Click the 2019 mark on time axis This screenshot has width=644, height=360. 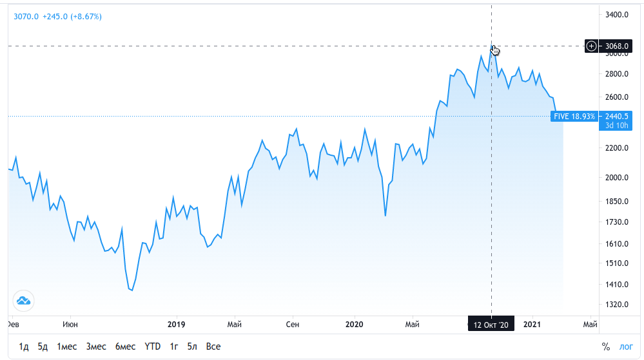pyautogui.click(x=176, y=324)
